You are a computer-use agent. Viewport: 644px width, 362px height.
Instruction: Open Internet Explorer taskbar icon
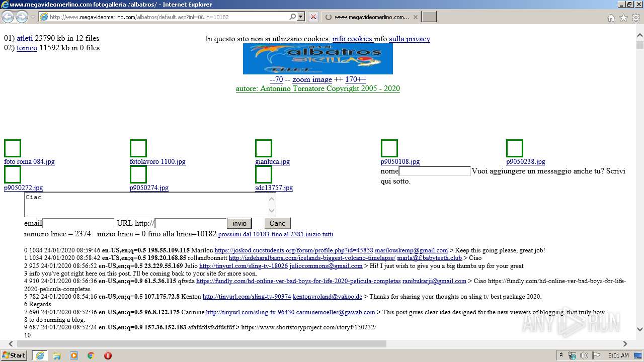pyautogui.click(x=40, y=355)
